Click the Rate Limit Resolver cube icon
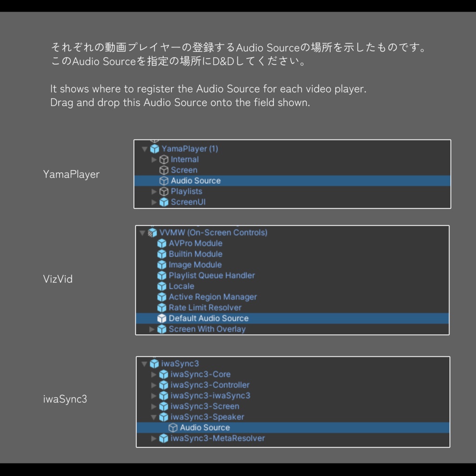The height and width of the screenshot is (476, 476). coord(162,308)
